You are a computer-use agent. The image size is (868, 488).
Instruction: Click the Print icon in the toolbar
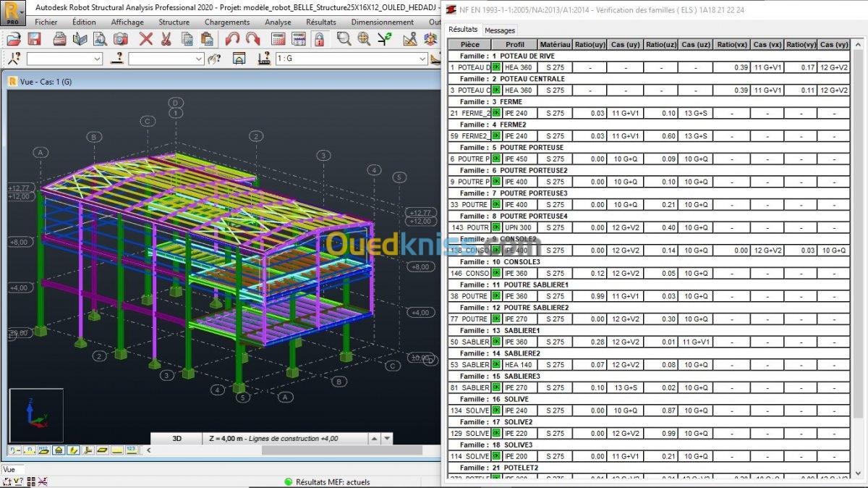(x=61, y=38)
